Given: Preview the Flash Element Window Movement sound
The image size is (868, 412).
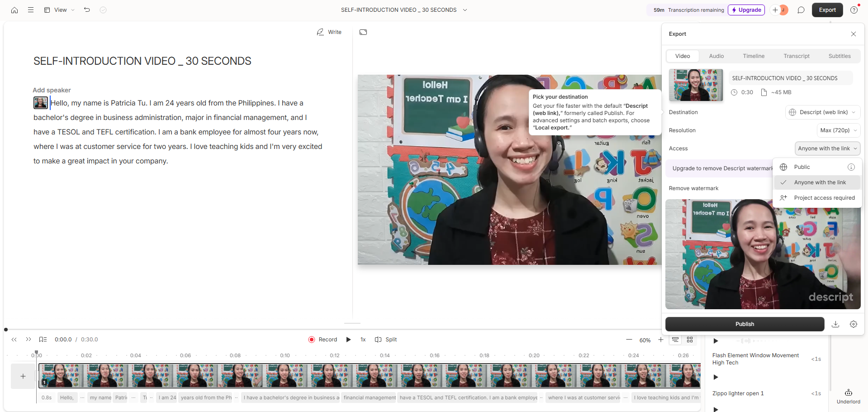Looking at the screenshot, I should click(x=716, y=377).
